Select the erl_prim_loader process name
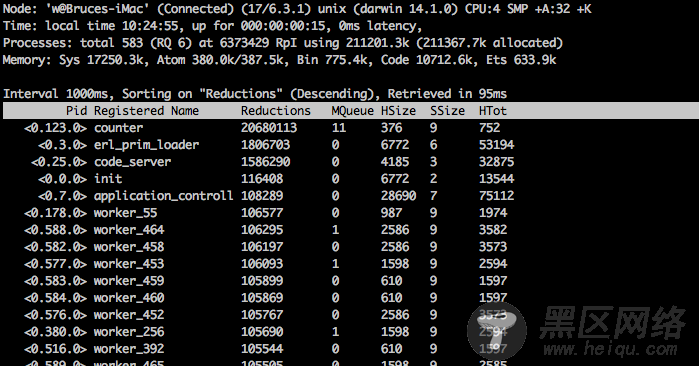Screen dimensions: 699x366 [x=146, y=145]
